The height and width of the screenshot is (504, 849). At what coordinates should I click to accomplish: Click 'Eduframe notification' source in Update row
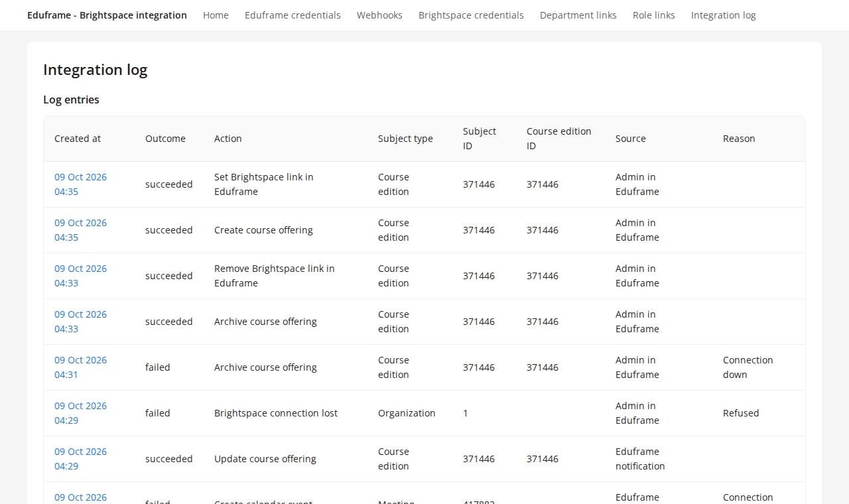coord(640,459)
